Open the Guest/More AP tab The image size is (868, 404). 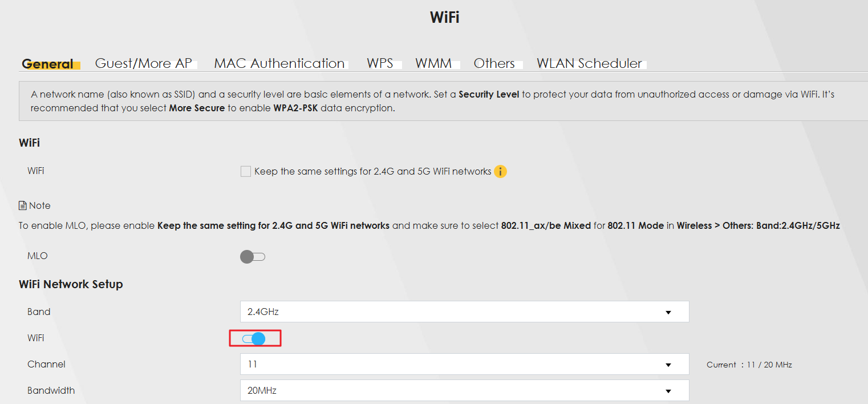[x=143, y=63]
